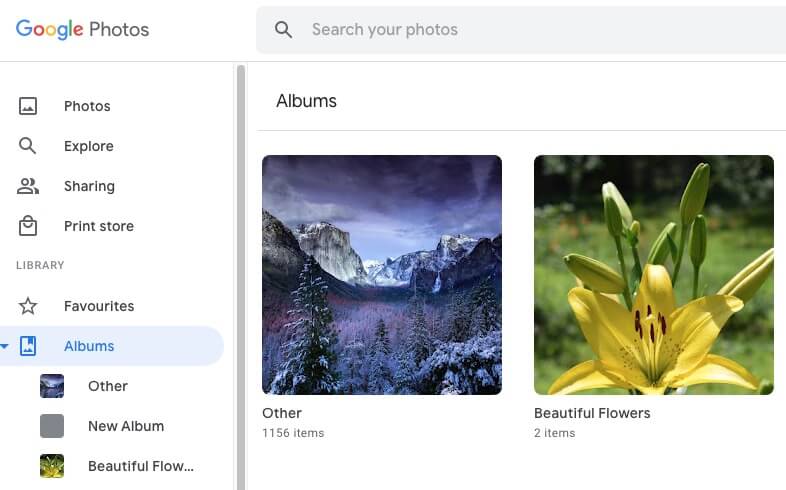Click in Search your photos field
Screen dimensions: 786x490
[x=521, y=30]
